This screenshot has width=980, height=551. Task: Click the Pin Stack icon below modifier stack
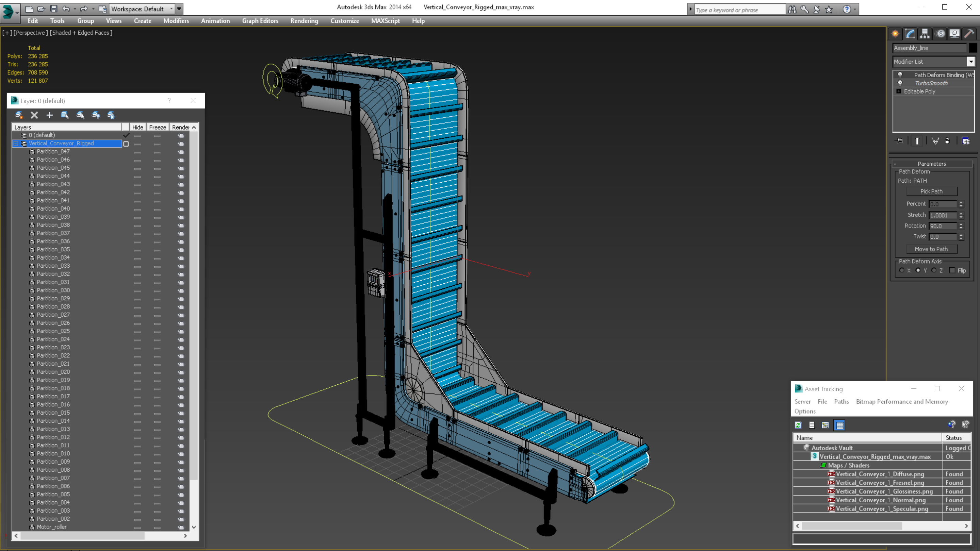click(899, 141)
